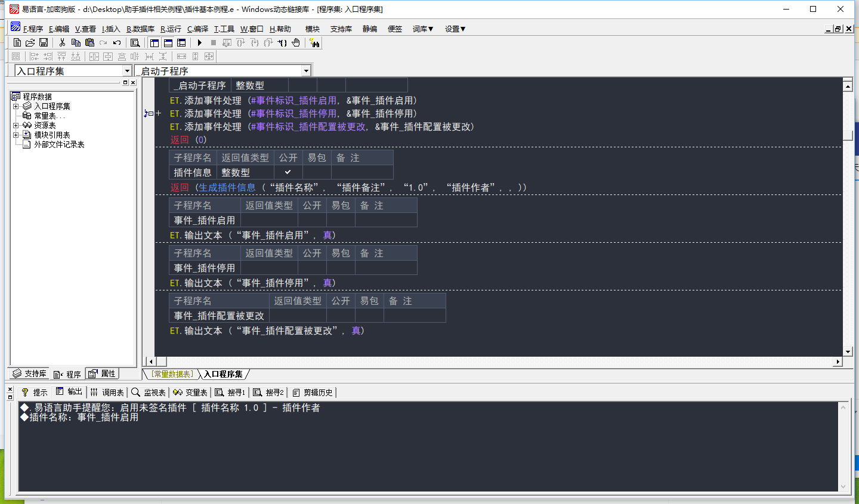Click the New document toolbar icon
The height and width of the screenshot is (504, 859).
pyautogui.click(x=17, y=43)
